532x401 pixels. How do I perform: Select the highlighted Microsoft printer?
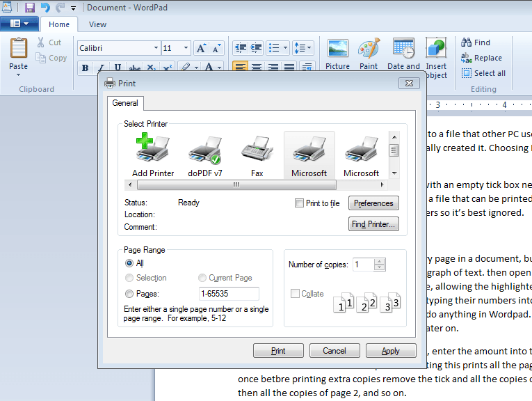(309, 155)
